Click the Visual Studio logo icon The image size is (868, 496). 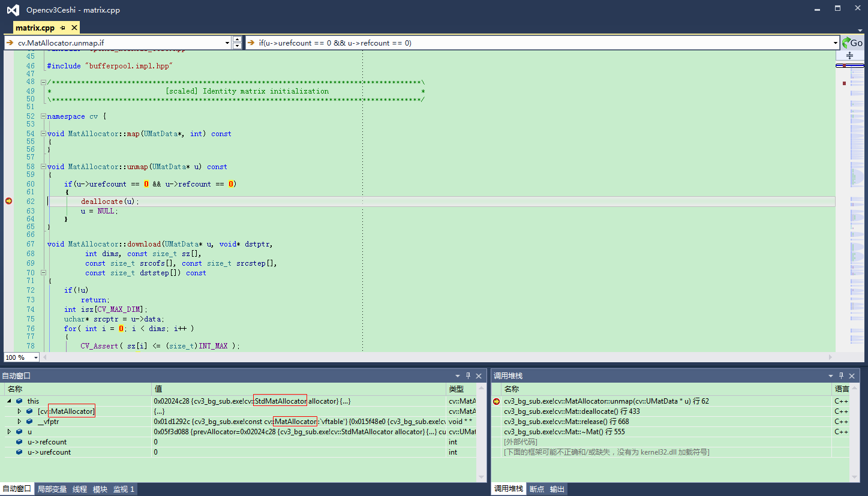[x=13, y=10]
